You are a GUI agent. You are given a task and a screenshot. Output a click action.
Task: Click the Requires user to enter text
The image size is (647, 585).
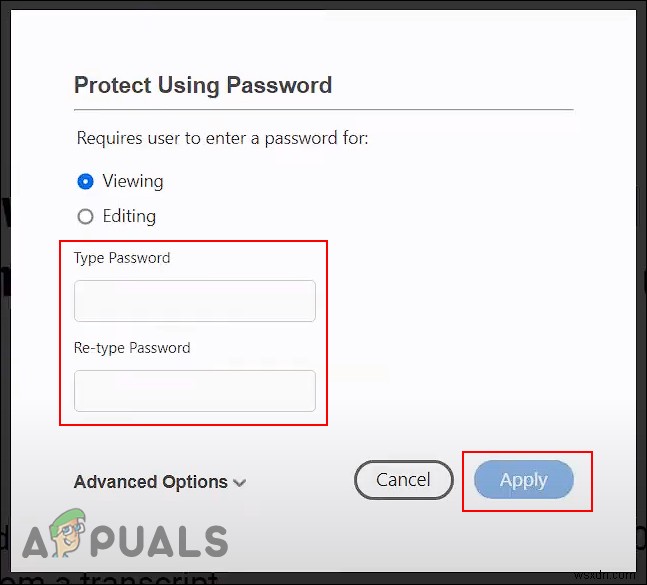pos(222,138)
